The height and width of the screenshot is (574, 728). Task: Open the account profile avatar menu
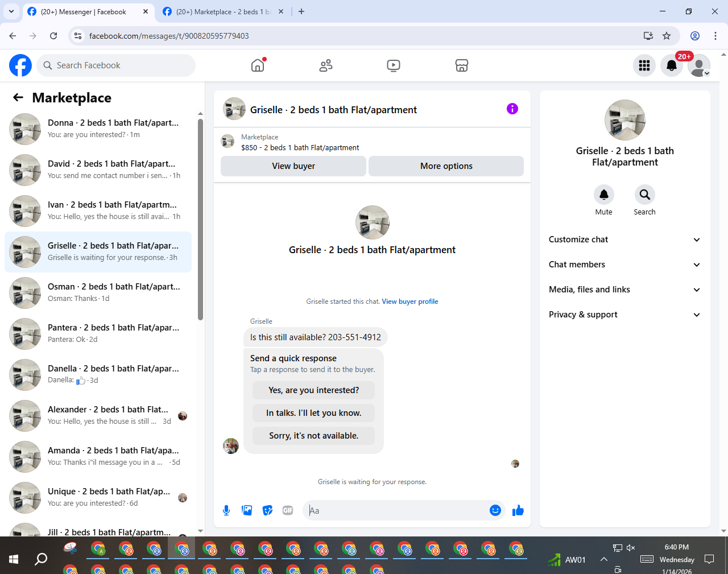(699, 65)
